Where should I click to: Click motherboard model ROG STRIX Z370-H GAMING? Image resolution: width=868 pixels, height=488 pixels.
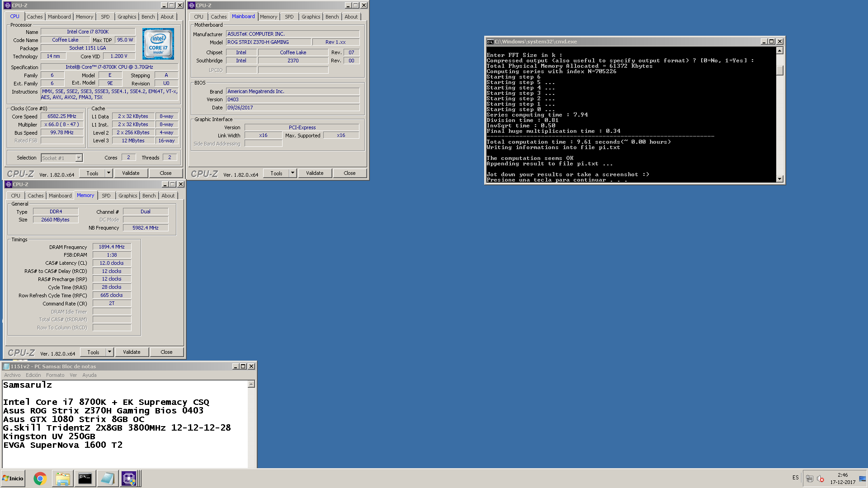click(269, 42)
